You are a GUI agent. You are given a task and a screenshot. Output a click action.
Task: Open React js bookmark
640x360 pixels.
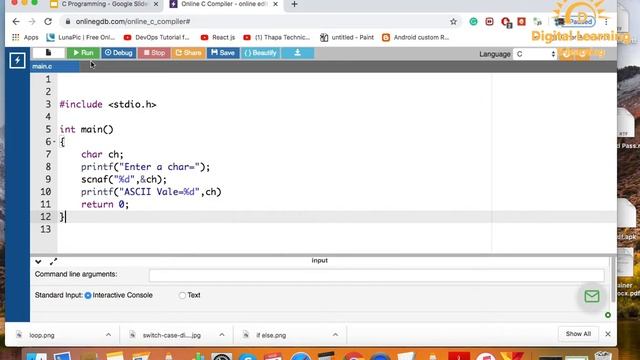tap(218, 38)
